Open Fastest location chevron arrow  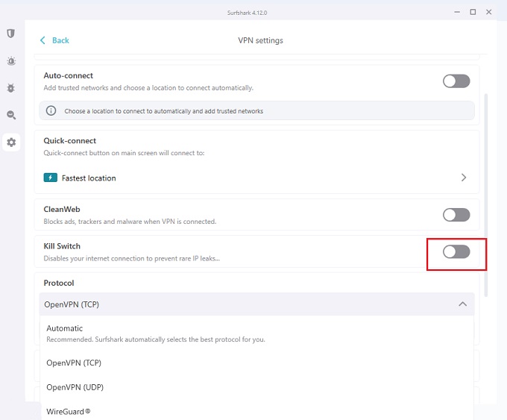pyautogui.click(x=463, y=178)
